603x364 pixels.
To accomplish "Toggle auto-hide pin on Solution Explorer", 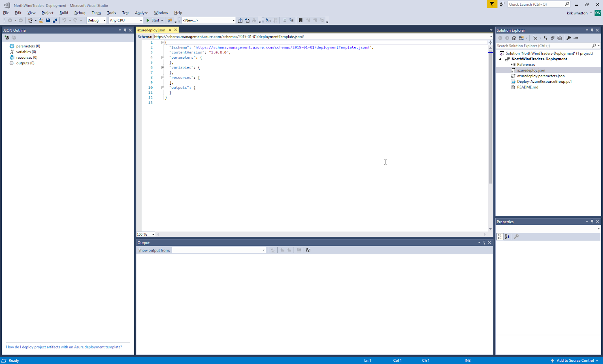I will (x=592, y=30).
